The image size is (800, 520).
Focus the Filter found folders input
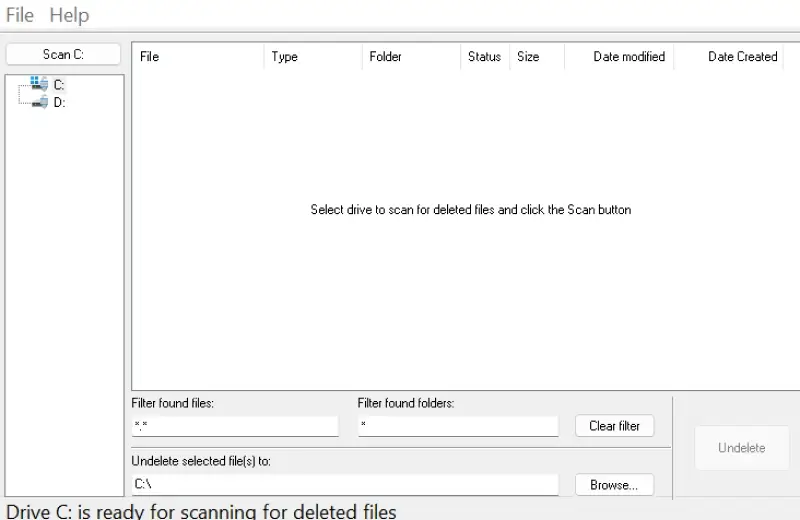[458, 426]
